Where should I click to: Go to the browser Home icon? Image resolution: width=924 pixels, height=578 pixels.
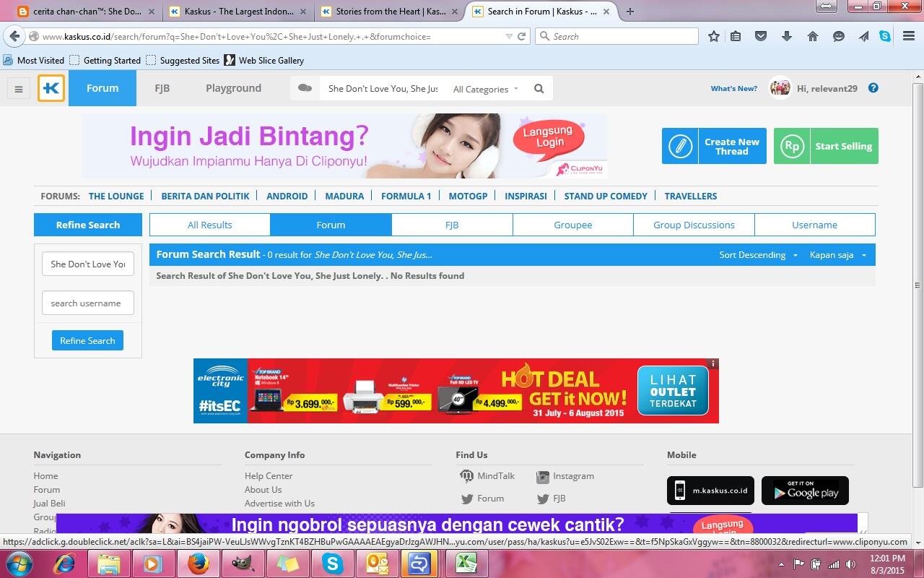tap(812, 36)
